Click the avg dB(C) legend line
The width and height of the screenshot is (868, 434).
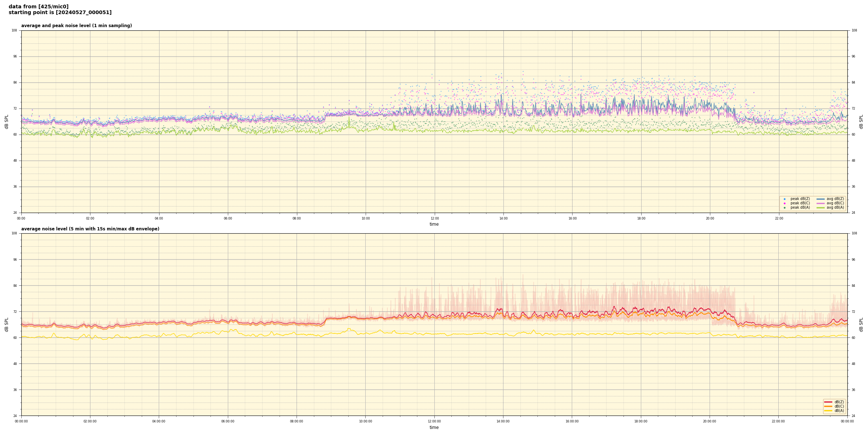pyautogui.click(x=821, y=203)
